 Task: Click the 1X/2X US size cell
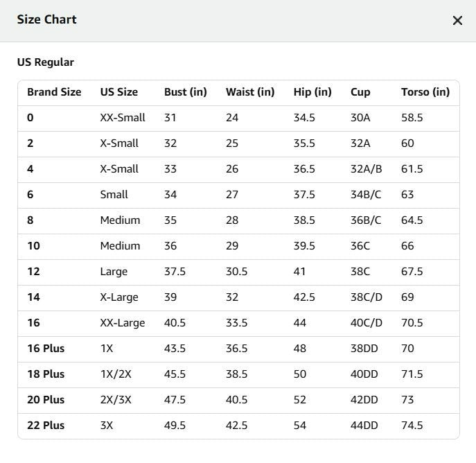tap(116, 374)
